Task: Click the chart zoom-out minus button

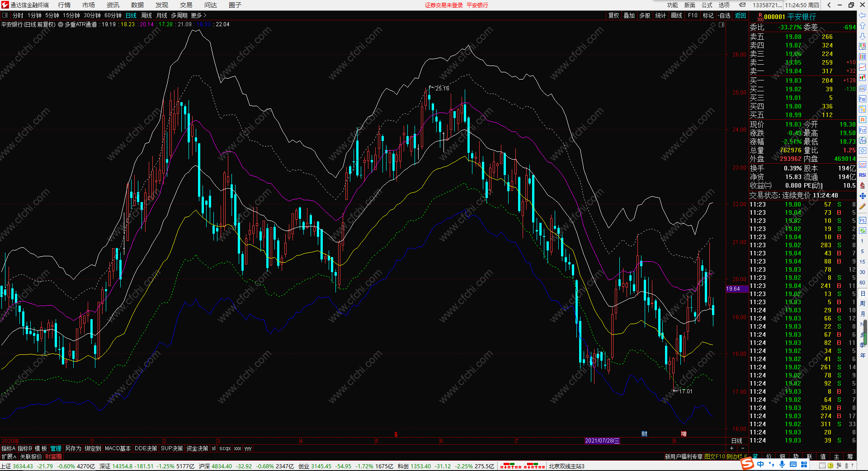Action: (742, 448)
